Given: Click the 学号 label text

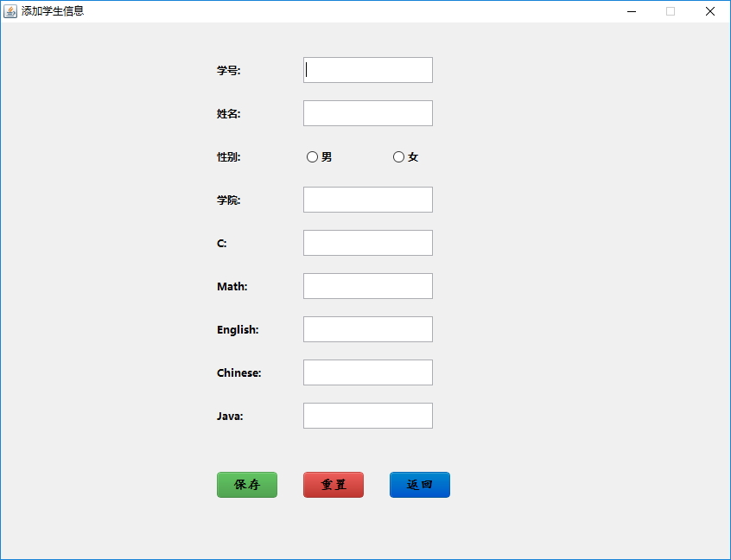Looking at the screenshot, I should click(x=226, y=70).
